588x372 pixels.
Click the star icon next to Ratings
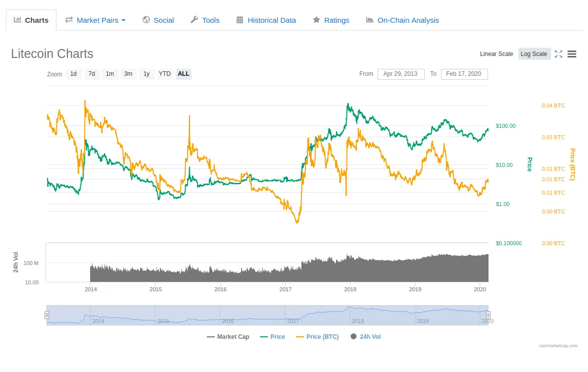[316, 19]
